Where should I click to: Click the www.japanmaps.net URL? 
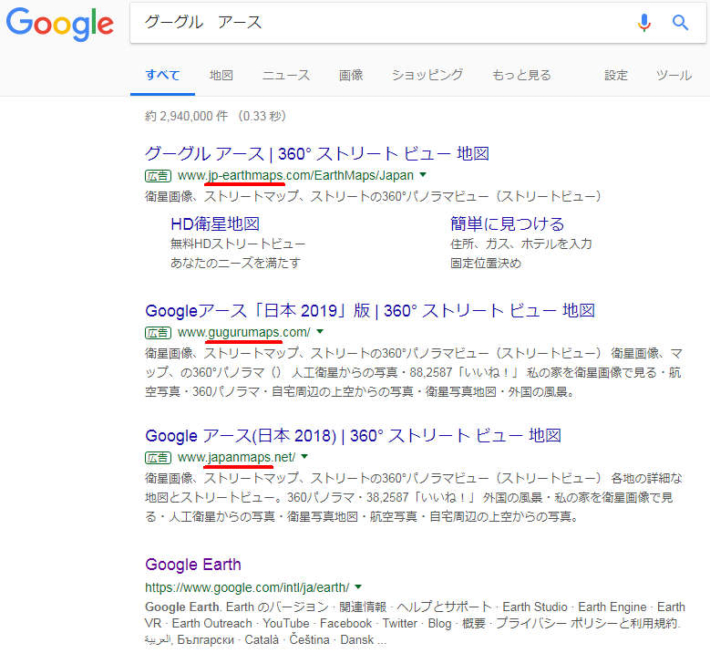(x=236, y=457)
